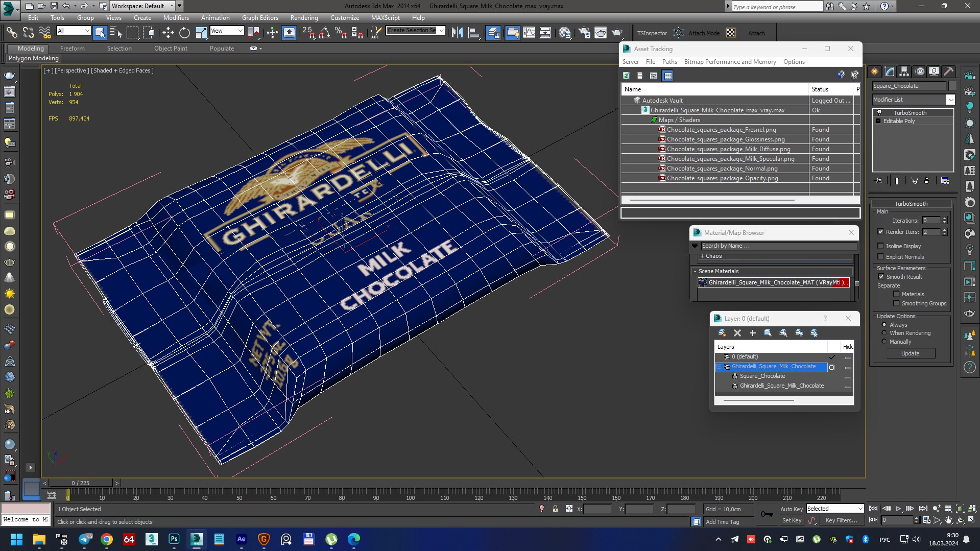Screen dimensions: 980x551
Task: Click the Freeze all layers icon
Action: [x=814, y=333]
